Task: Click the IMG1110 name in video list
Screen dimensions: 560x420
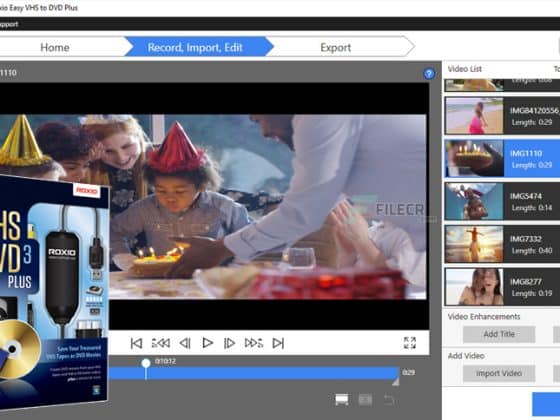Action: [526, 154]
